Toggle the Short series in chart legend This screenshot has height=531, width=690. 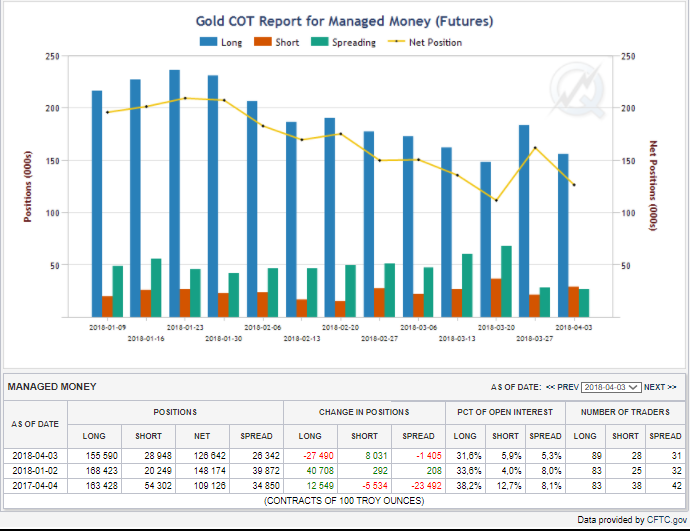tap(277, 42)
